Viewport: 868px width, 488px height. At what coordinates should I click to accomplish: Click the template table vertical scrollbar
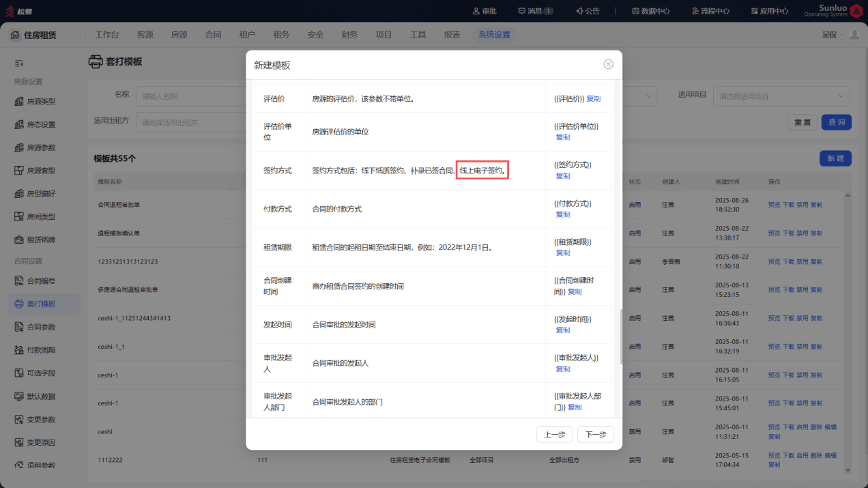(x=848, y=332)
